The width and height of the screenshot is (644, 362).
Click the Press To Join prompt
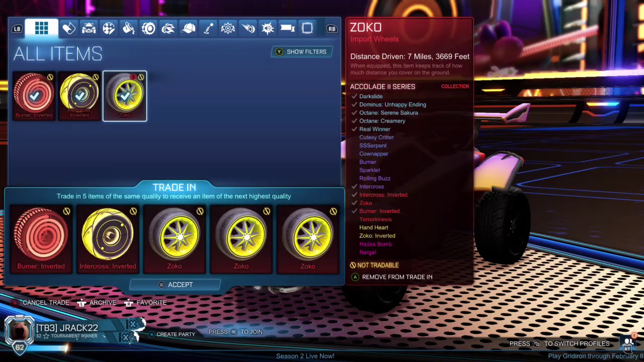point(235,332)
